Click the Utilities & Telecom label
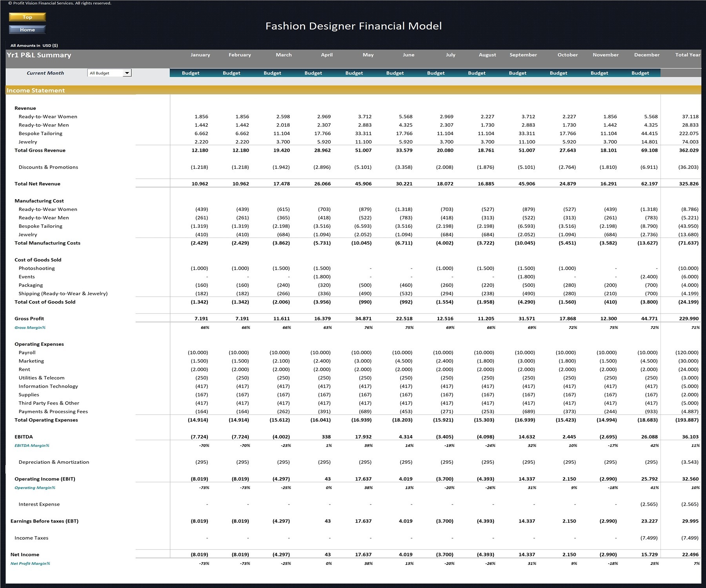Image resolution: width=706 pixels, height=588 pixels. [42, 378]
